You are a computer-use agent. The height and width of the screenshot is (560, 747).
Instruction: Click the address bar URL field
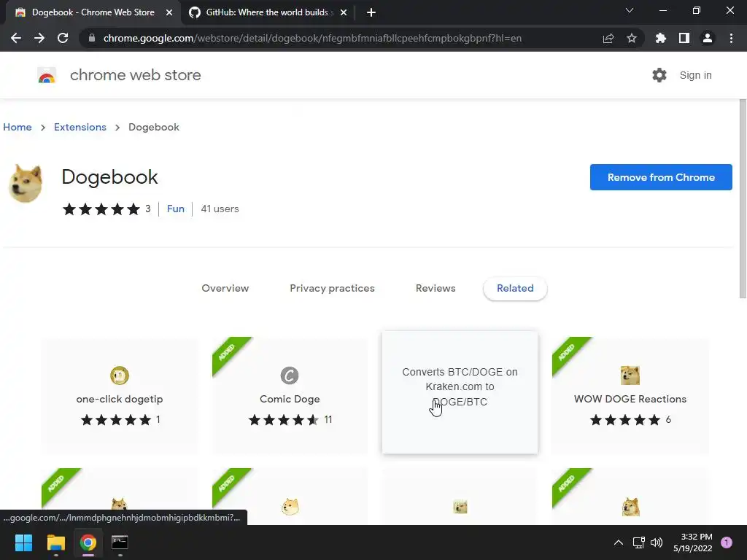point(312,38)
